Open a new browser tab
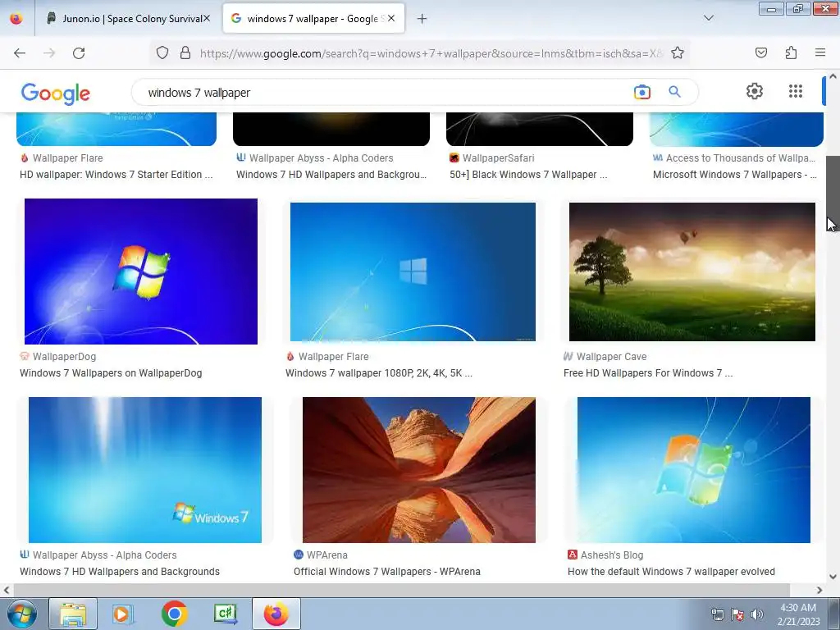The width and height of the screenshot is (840, 630). pos(422,19)
